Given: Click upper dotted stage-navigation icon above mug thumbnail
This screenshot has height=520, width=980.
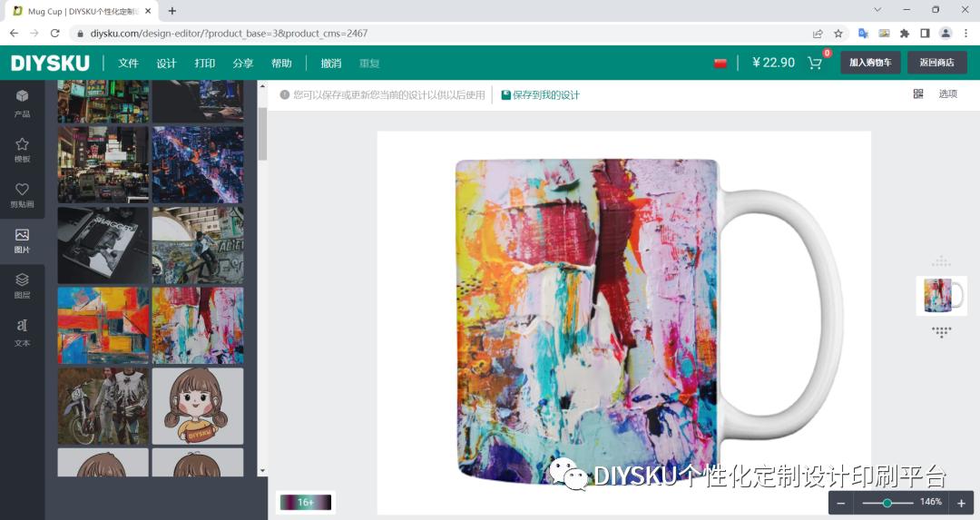Looking at the screenshot, I should pyautogui.click(x=941, y=261).
